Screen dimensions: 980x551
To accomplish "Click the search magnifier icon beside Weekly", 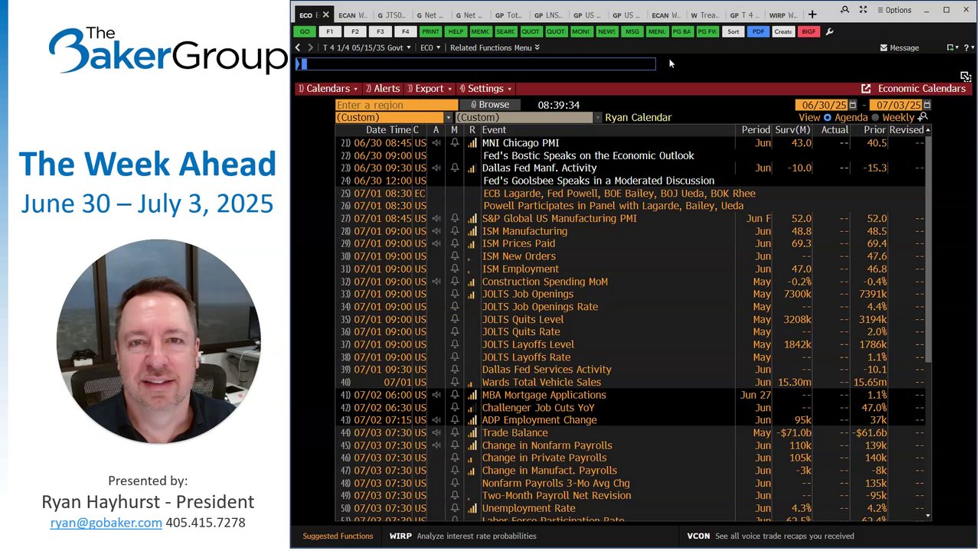I will [923, 117].
